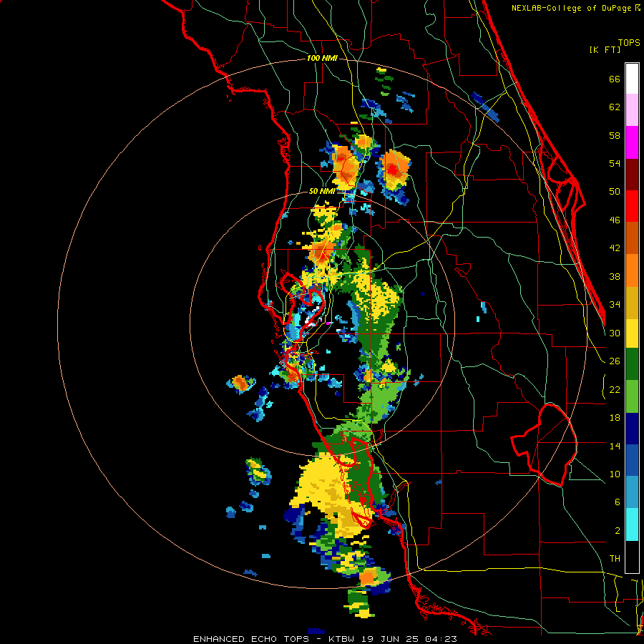This screenshot has height=644, width=644.
Task: Click the '14' legend value label
Action: point(615,446)
